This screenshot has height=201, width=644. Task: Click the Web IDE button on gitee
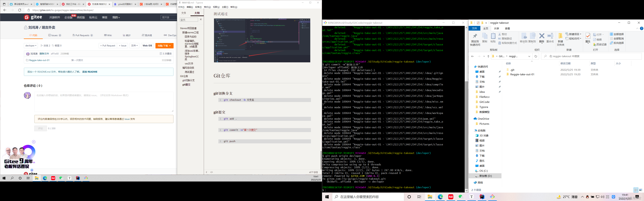tap(147, 46)
